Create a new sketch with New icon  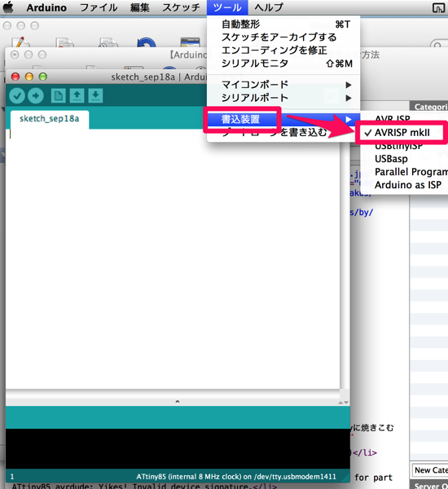tap(59, 95)
